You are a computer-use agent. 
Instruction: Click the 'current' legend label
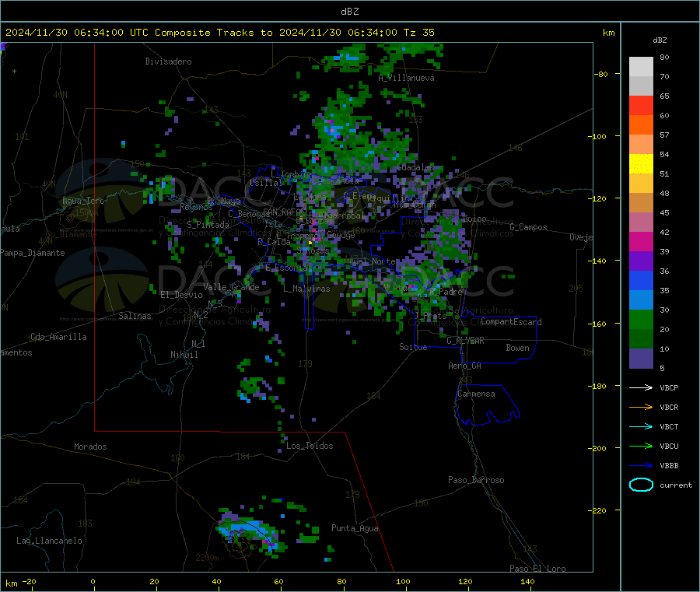tap(675, 485)
